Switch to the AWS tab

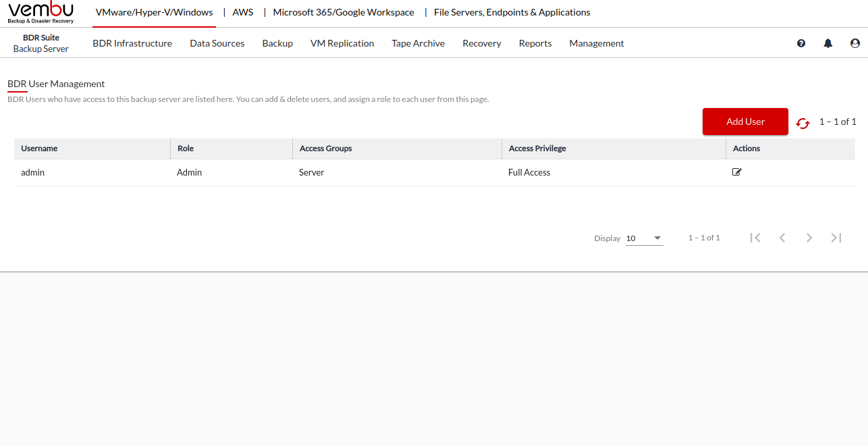(x=243, y=12)
